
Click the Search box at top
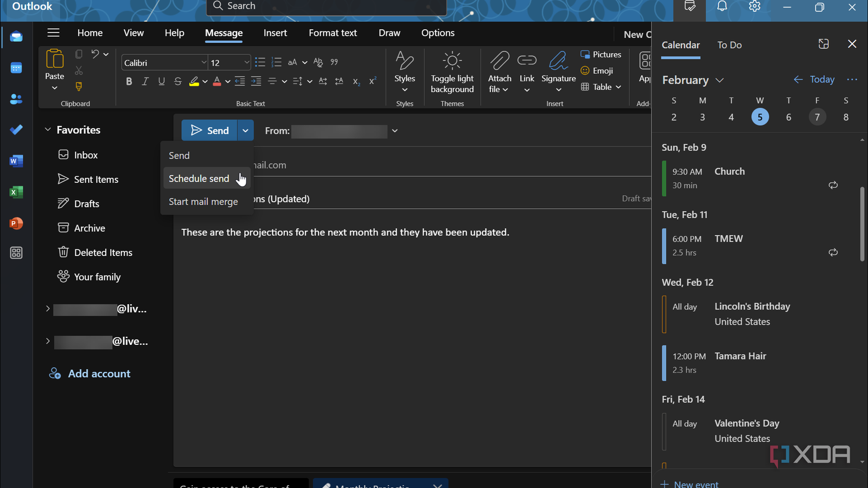click(x=325, y=7)
